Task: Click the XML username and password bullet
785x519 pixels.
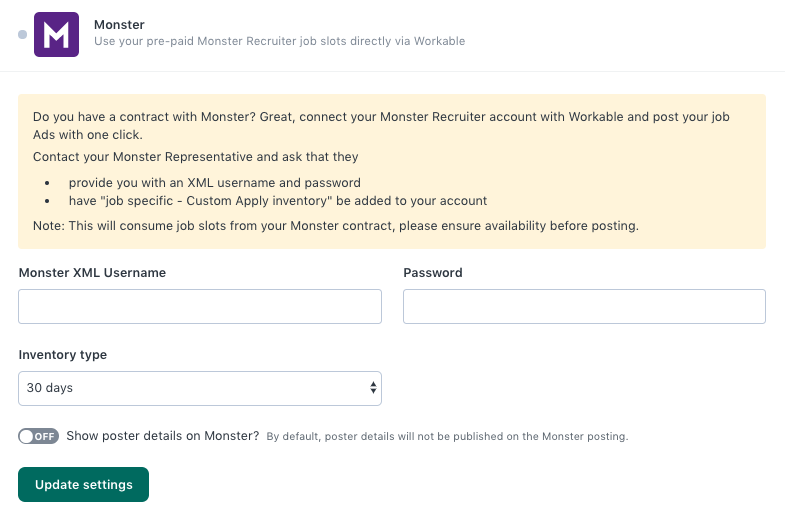Action: (215, 183)
